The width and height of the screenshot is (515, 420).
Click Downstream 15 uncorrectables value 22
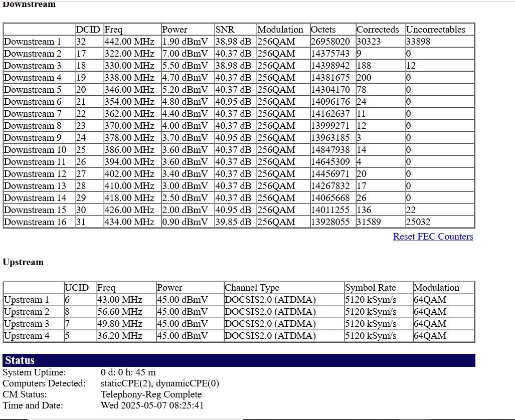[x=411, y=210]
